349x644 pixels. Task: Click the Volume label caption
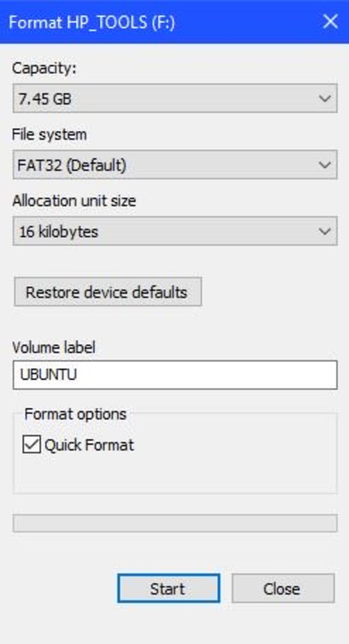point(53,347)
